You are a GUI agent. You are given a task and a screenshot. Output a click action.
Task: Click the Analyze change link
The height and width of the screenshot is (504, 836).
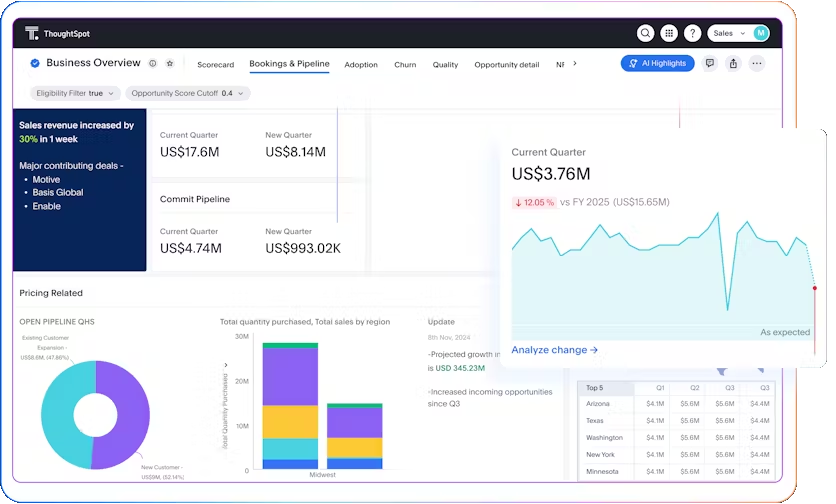click(554, 350)
